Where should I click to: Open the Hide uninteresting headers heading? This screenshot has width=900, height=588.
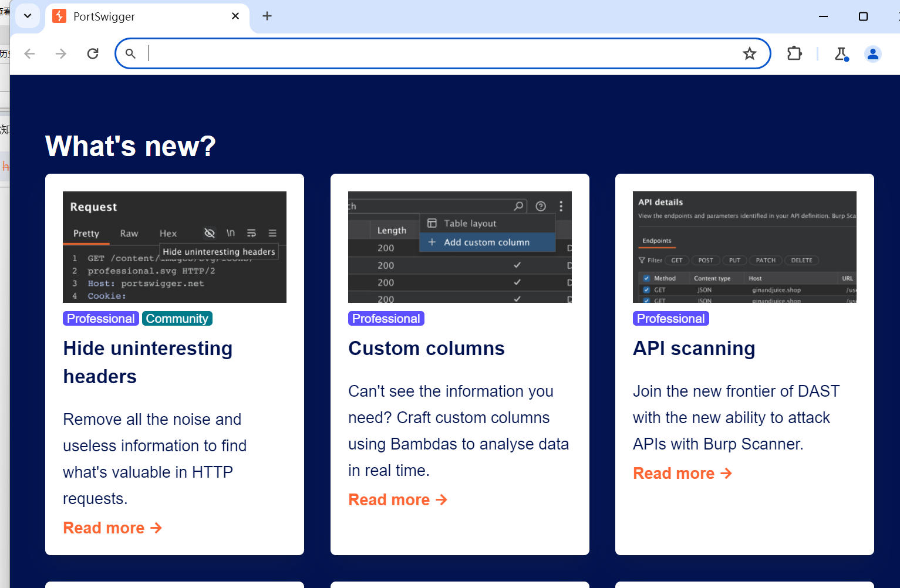(x=148, y=363)
